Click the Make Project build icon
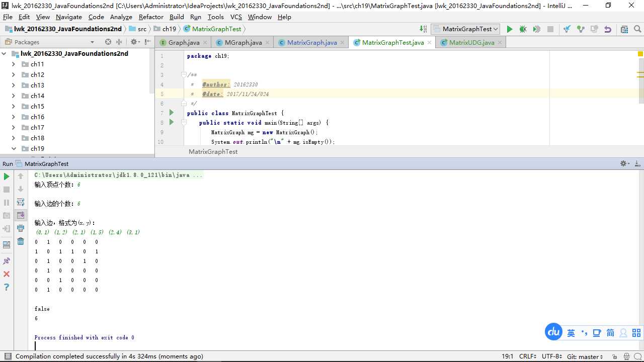644x362 pixels. point(423,29)
